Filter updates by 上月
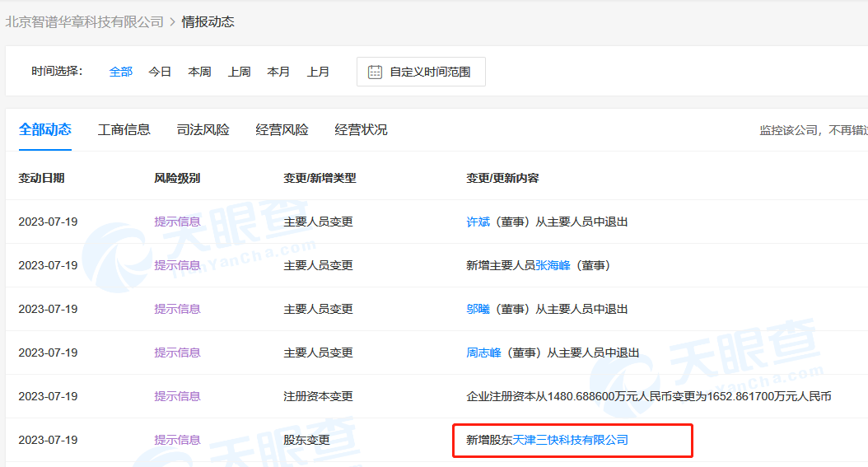 319,72
